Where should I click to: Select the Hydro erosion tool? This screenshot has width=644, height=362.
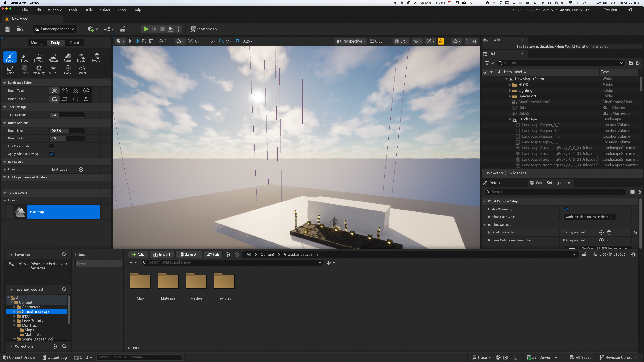coord(96,57)
